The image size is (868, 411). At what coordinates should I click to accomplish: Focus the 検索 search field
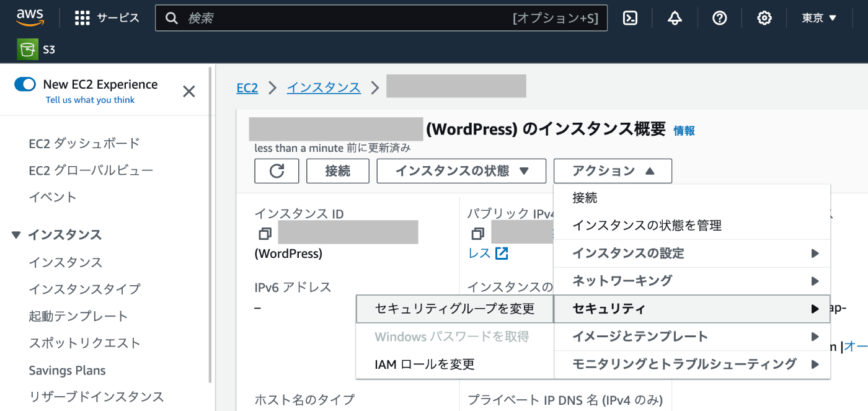(x=381, y=18)
